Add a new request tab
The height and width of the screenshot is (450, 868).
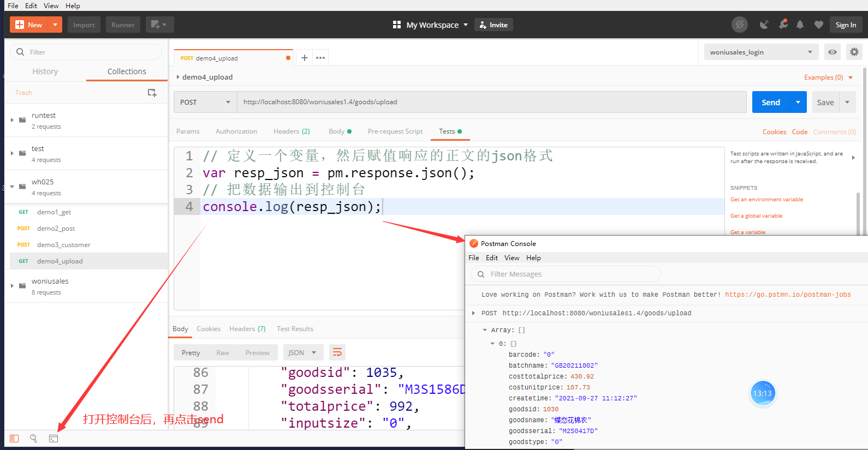[305, 58]
